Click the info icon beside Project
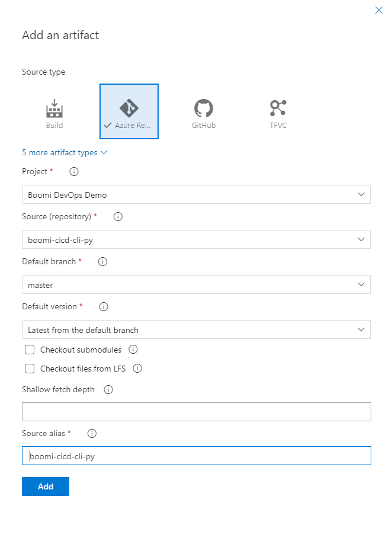 tap(74, 172)
